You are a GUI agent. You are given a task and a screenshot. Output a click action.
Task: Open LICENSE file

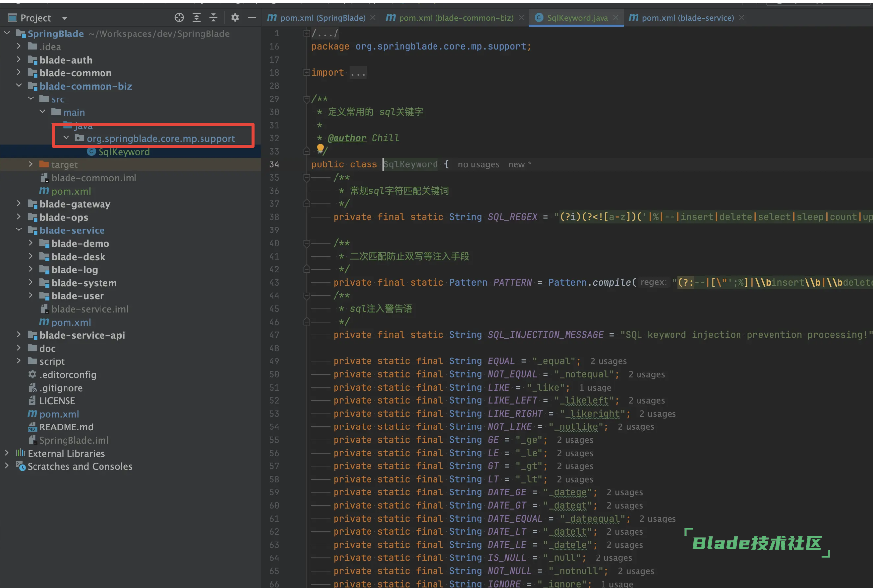(x=57, y=401)
